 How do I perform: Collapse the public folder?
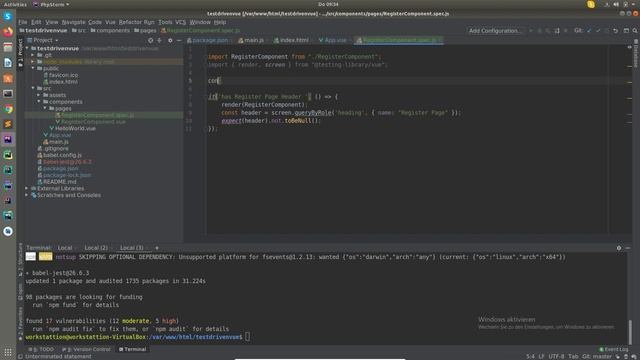pyautogui.click(x=33, y=68)
